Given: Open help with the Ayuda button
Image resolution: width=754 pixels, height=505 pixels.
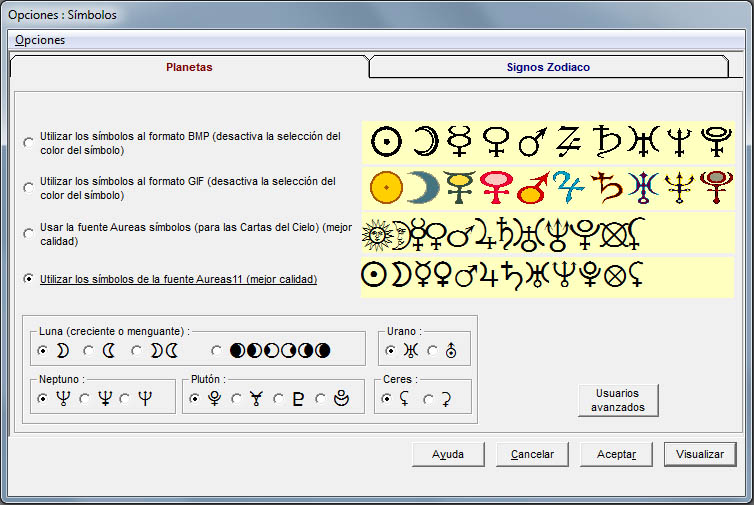Looking at the screenshot, I should pyautogui.click(x=447, y=454).
